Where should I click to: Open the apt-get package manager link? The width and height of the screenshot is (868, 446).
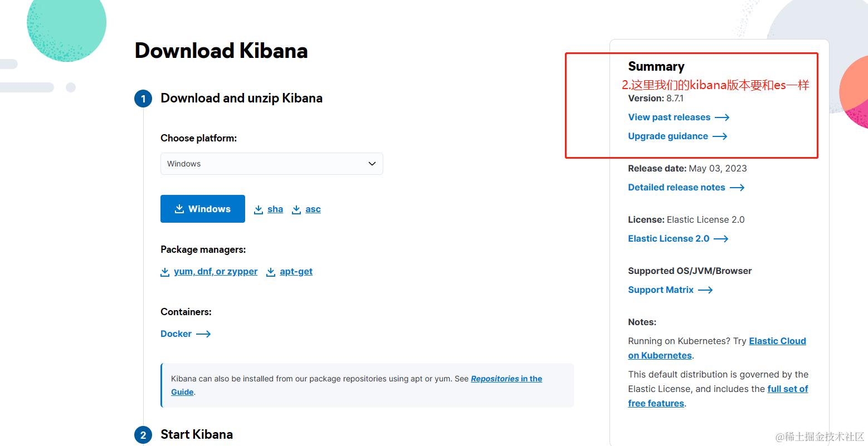pyautogui.click(x=296, y=272)
